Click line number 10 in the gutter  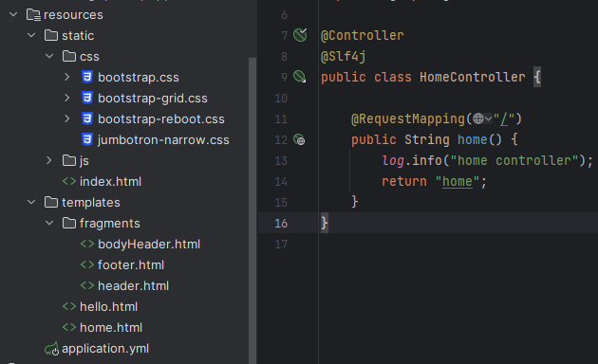pyautogui.click(x=281, y=99)
